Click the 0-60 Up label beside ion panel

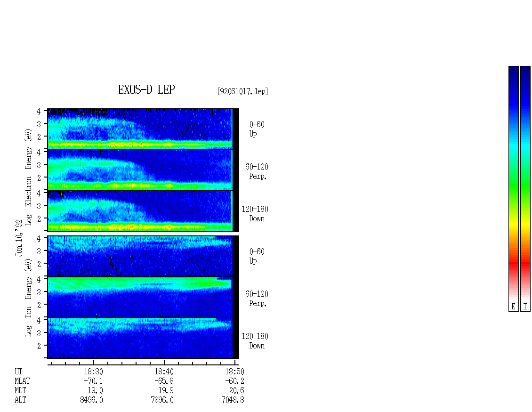(257, 256)
